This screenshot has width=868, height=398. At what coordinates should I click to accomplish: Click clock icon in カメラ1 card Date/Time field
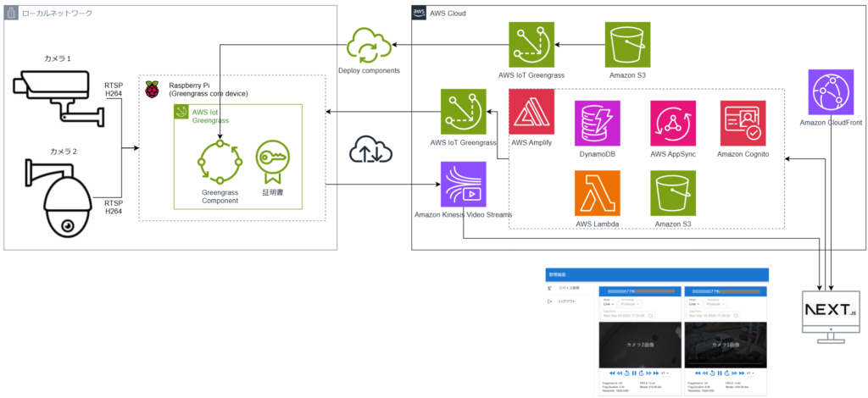click(736, 316)
